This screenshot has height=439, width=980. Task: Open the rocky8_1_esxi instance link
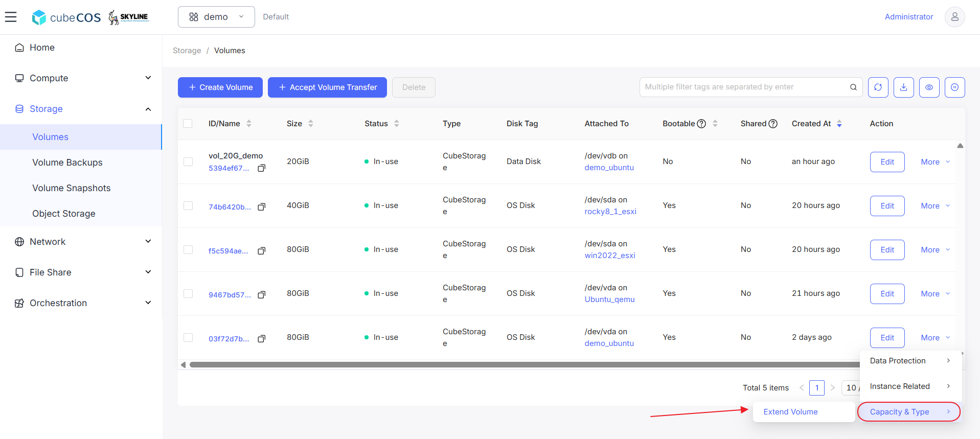tap(610, 212)
